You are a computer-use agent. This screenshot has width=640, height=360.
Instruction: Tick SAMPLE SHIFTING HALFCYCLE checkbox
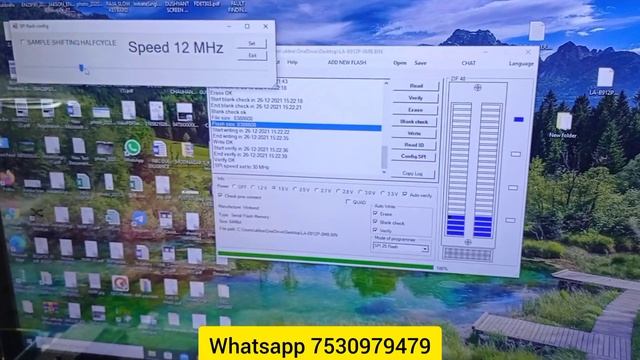(23, 42)
